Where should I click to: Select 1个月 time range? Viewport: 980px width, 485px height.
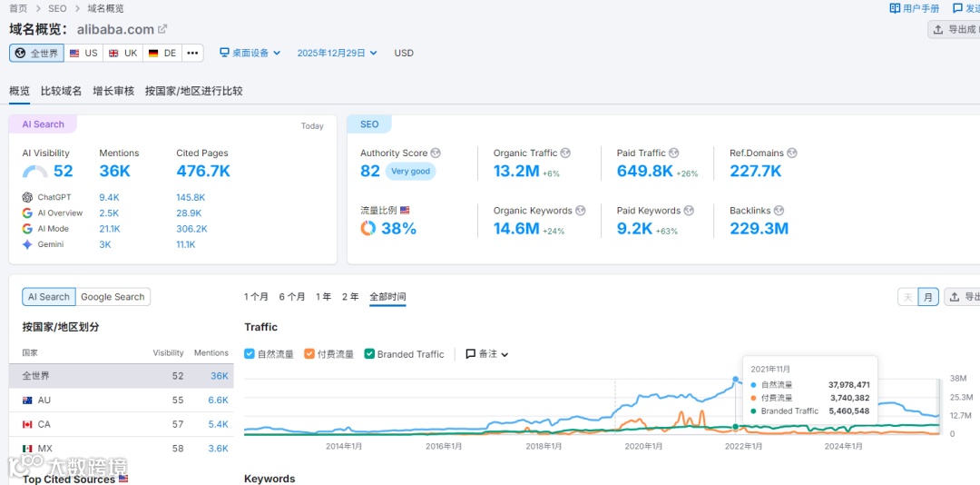click(x=256, y=297)
